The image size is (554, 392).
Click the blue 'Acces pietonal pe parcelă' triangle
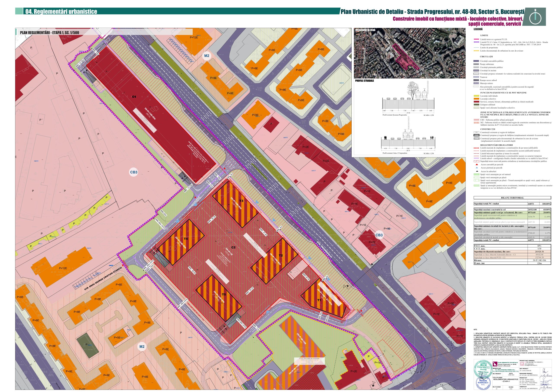pos(477,168)
